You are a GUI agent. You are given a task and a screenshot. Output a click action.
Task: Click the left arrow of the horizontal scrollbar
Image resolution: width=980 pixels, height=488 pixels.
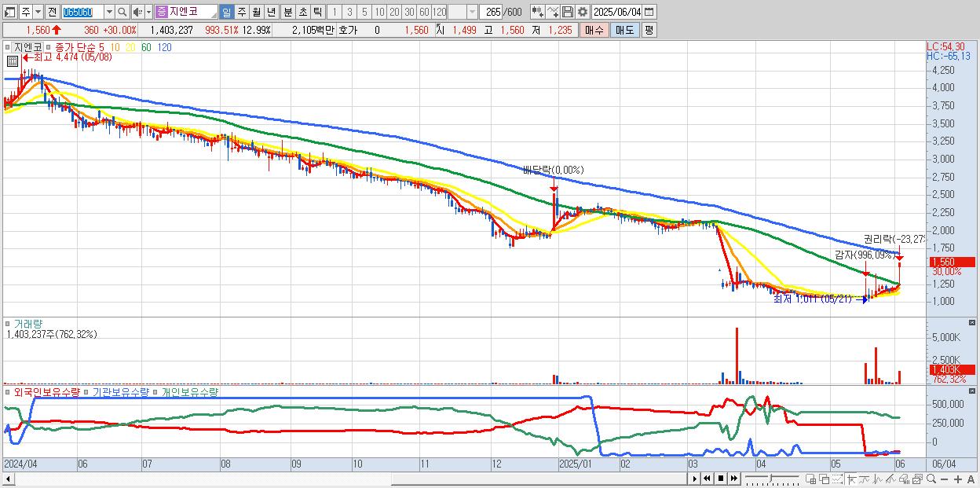click(x=9, y=479)
